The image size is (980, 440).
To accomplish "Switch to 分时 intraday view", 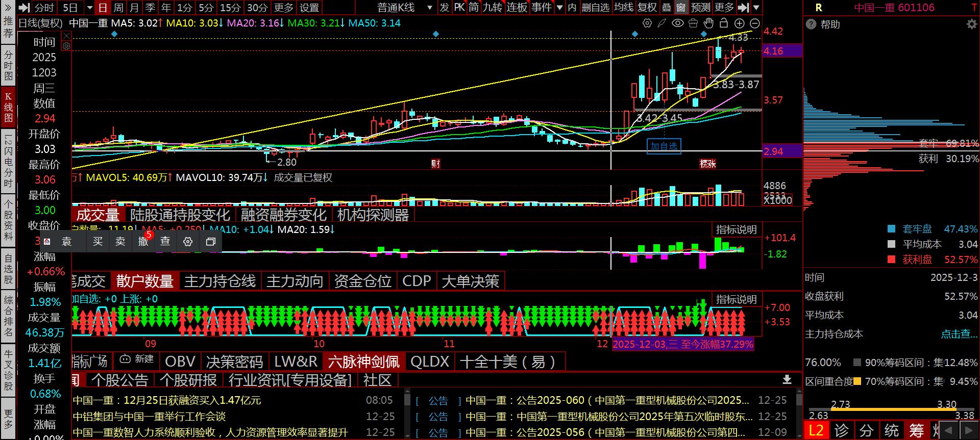I will click(x=44, y=8).
